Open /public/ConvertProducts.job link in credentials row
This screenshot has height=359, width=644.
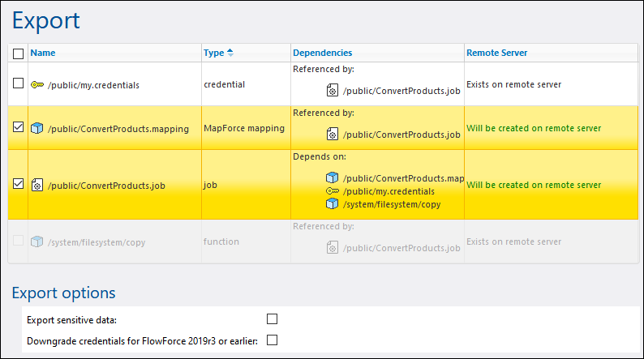point(401,91)
